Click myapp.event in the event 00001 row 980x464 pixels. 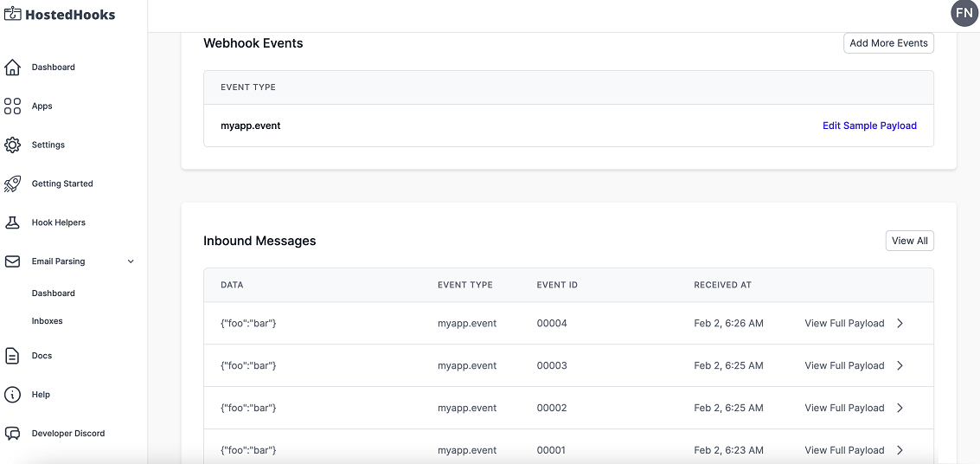pos(467,450)
